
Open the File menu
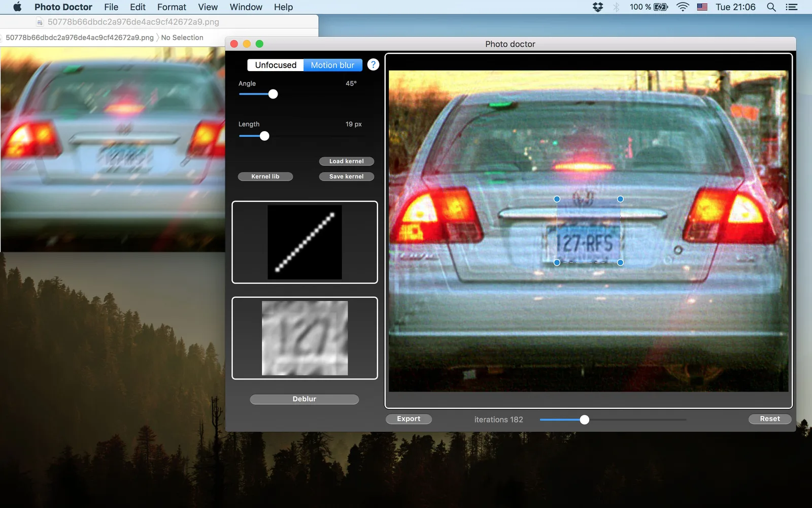tap(111, 7)
